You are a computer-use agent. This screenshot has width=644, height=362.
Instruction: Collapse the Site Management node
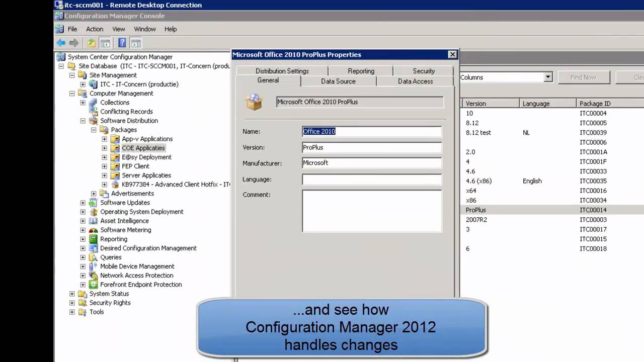[72, 75]
